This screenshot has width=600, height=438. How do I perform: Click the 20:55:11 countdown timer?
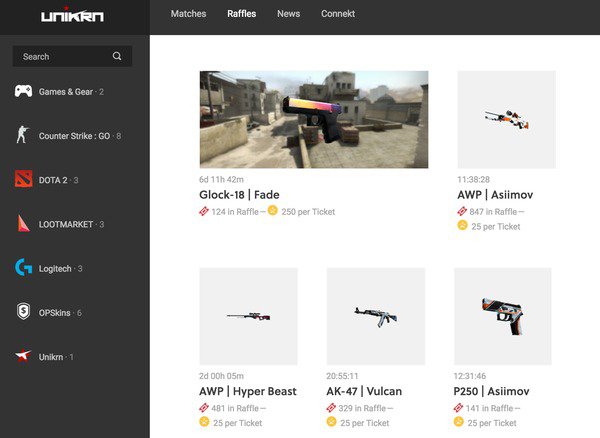click(x=342, y=376)
